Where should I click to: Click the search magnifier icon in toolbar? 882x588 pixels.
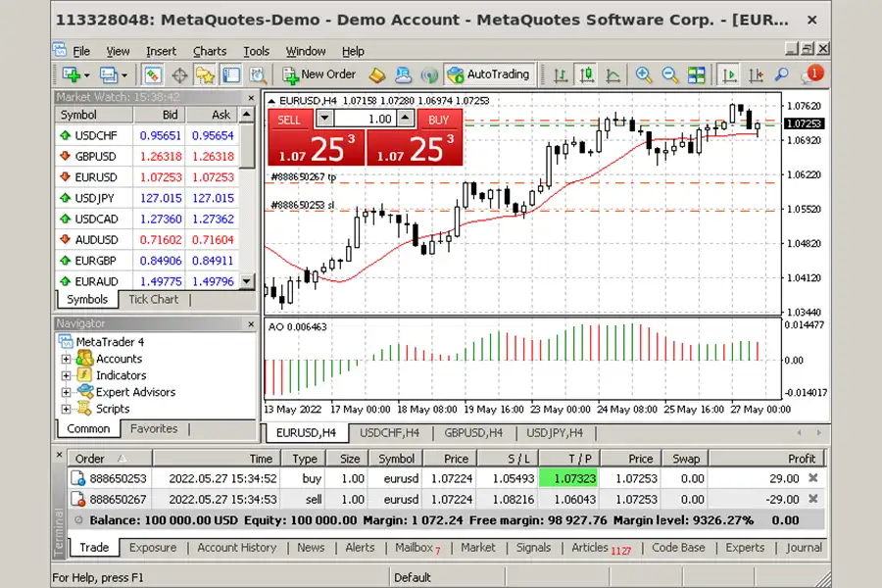click(782, 74)
